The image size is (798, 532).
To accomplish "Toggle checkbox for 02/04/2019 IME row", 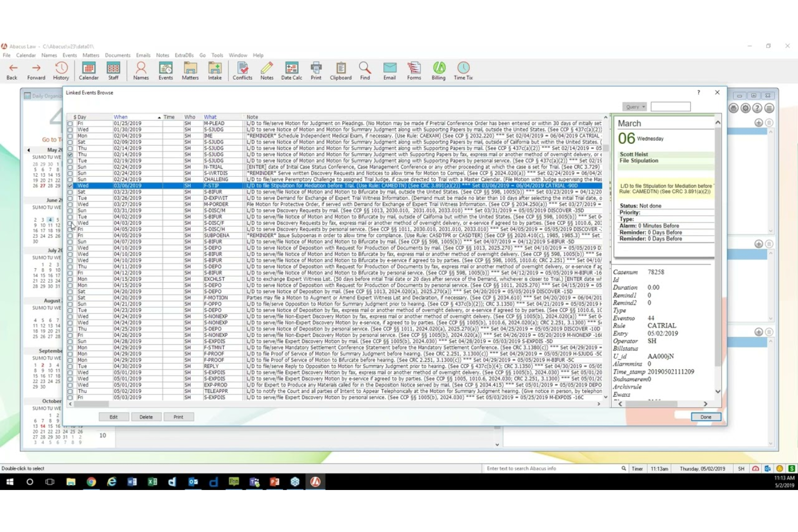I will point(70,136).
